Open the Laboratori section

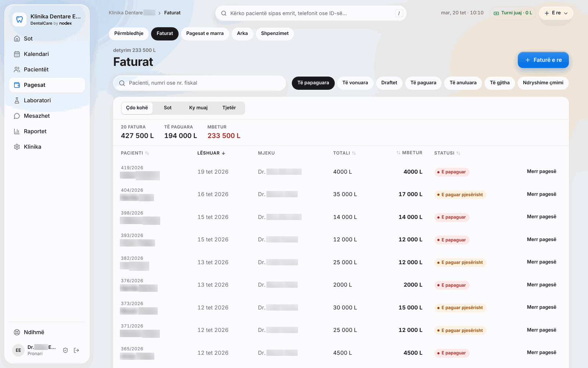[x=47, y=100]
